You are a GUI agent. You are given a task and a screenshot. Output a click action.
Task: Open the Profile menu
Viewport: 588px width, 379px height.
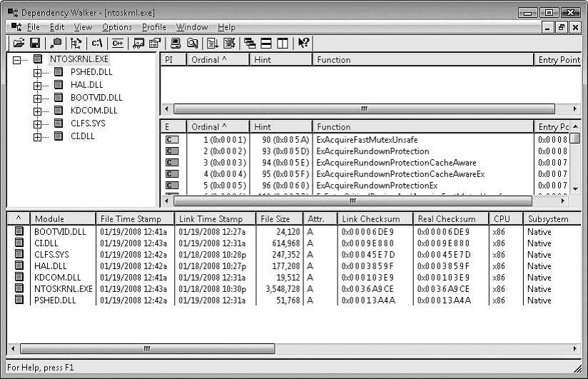click(x=153, y=27)
